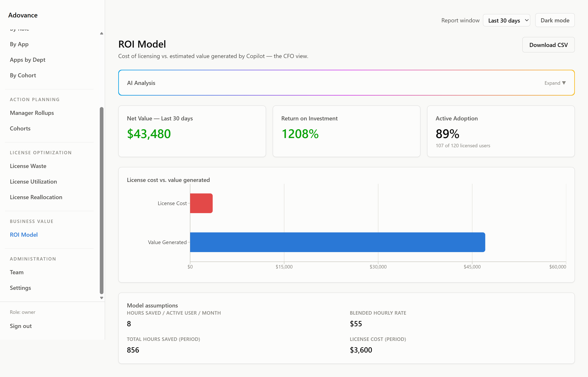Click the $3,600 license cost value
The width and height of the screenshot is (588, 377).
pyautogui.click(x=361, y=350)
